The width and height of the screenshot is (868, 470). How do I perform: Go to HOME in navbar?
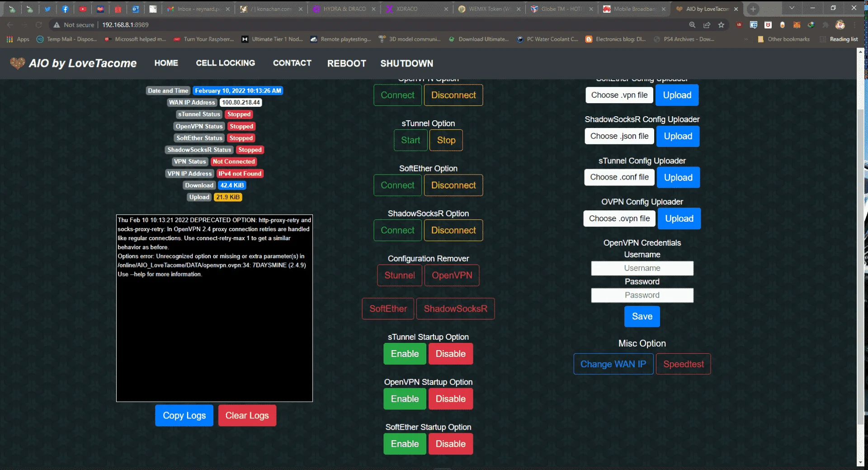(166, 63)
